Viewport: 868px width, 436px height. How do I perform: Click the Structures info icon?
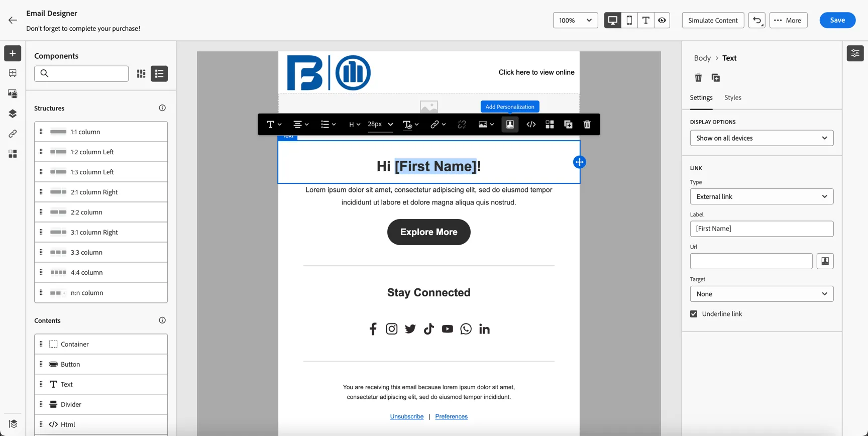pyautogui.click(x=162, y=108)
